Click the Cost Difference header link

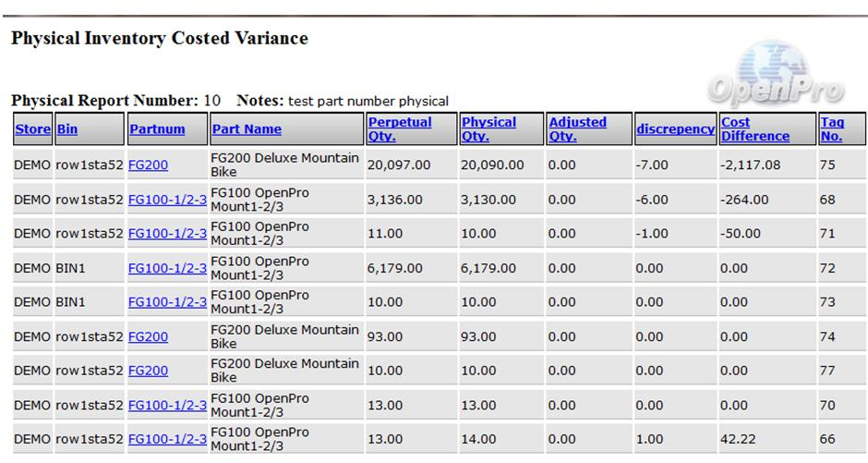point(754,128)
